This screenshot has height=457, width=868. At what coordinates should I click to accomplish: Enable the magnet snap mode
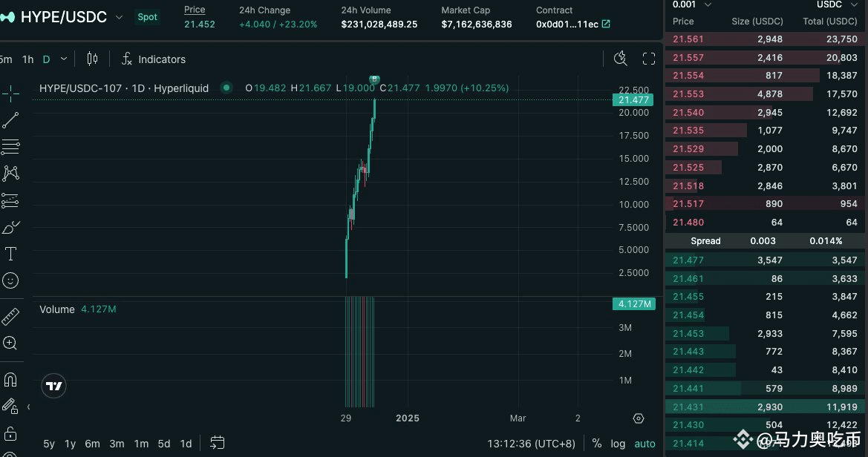click(x=10, y=380)
